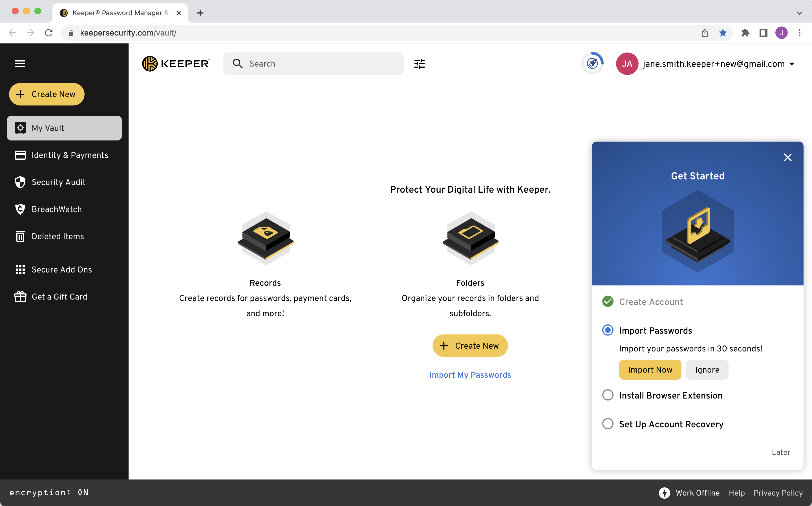Go to Identity & Payments section
This screenshot has height=506, width=812.
(70, 155)
